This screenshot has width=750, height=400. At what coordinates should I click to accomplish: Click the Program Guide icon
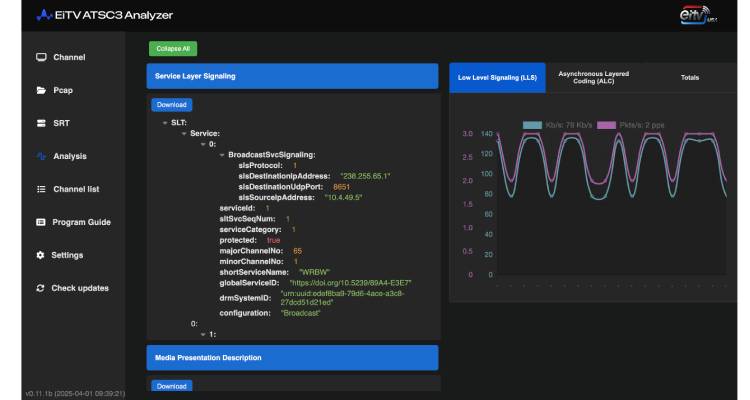[41, 222]
